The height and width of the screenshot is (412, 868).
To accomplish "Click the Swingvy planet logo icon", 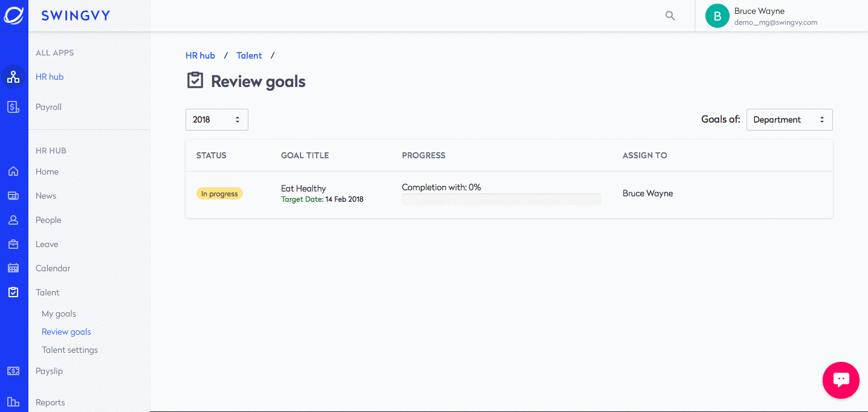I will 14,16.
